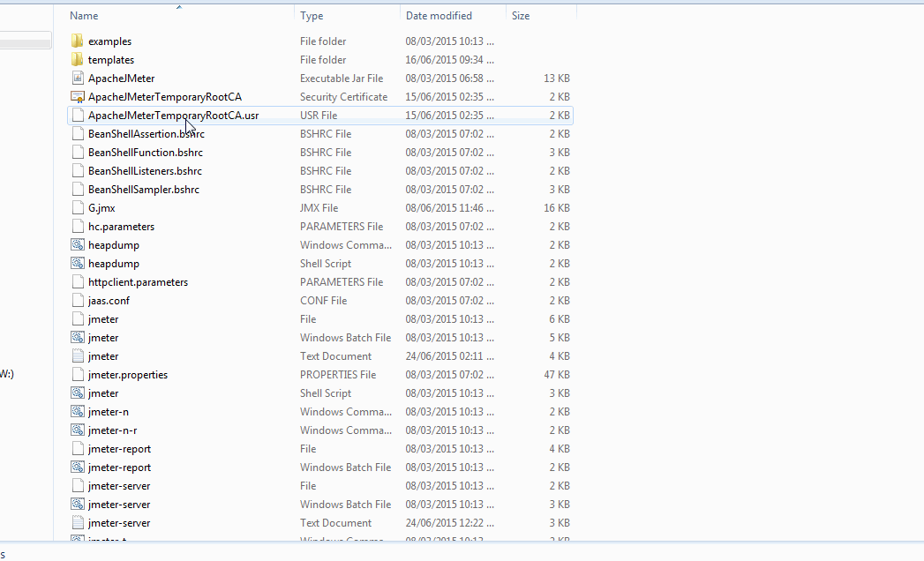Click the hc.parameters file icon
924x561 pixels.
coord(77,227)
